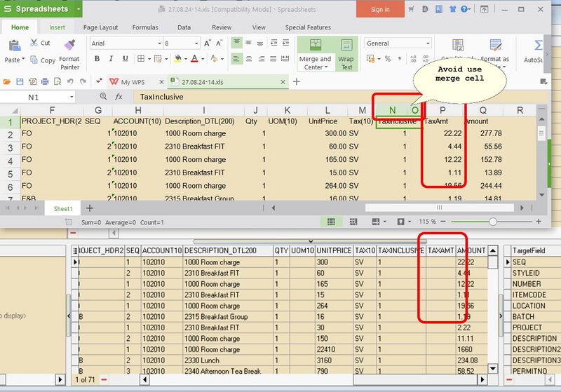Viewport: 561px width, 392px height.
Task: Open the Page Layout ribbon tab
Action: click(100, 27)
